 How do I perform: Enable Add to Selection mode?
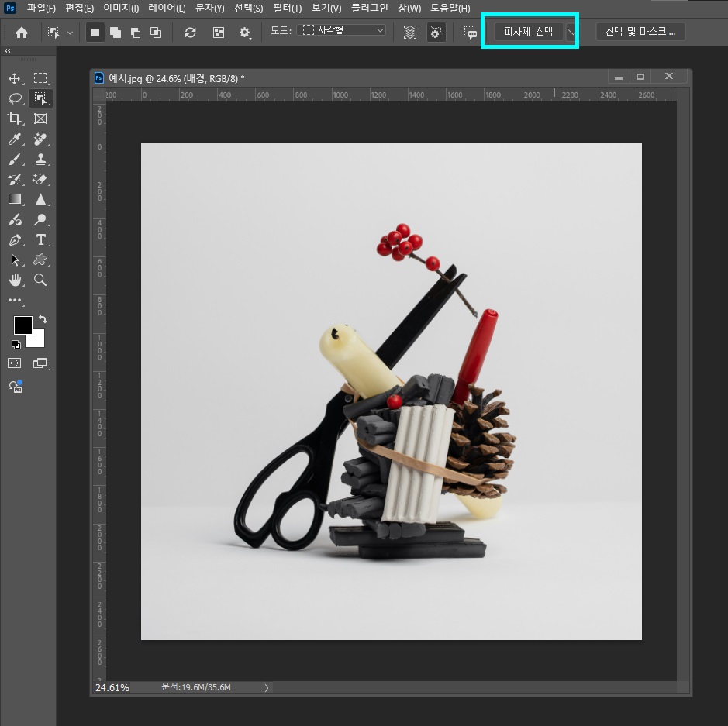pos(116,33)
